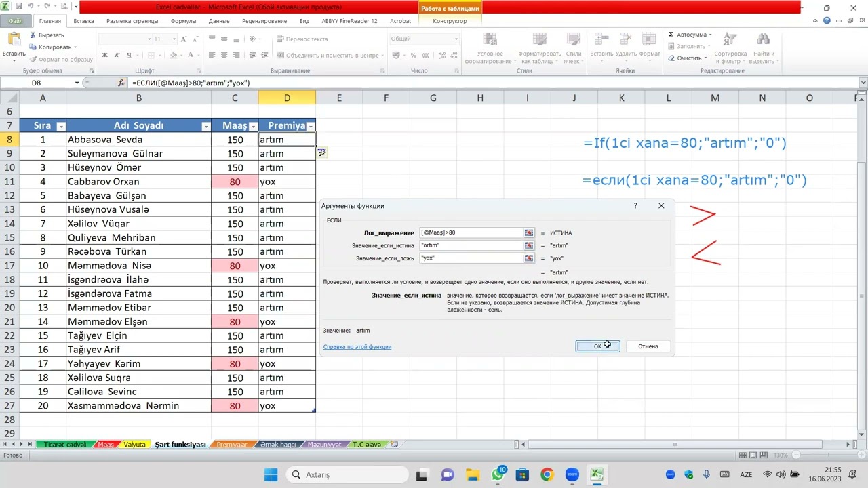
Task: Open the number format Общий dropdown
Action: (456, 39)
